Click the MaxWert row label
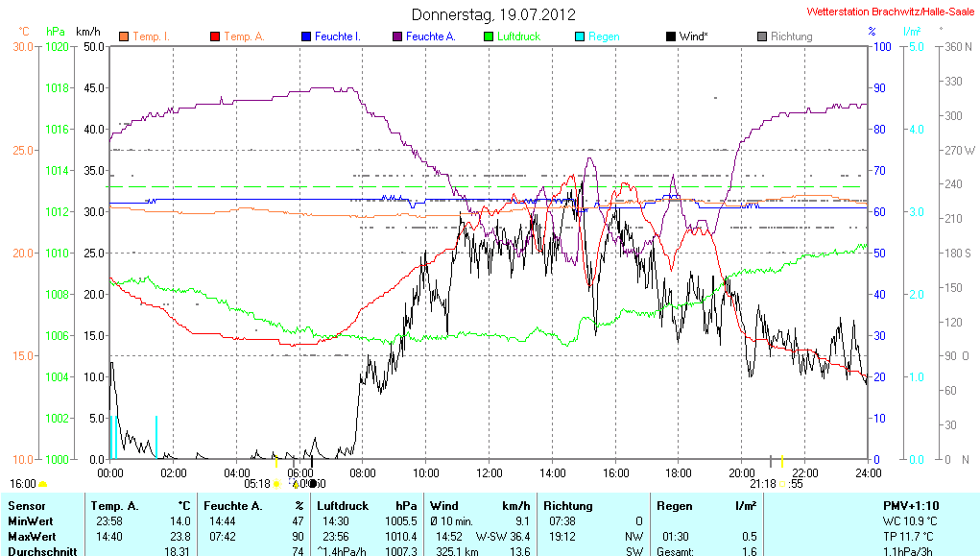Viewport: 980px width, 556px height. [31, 536]
